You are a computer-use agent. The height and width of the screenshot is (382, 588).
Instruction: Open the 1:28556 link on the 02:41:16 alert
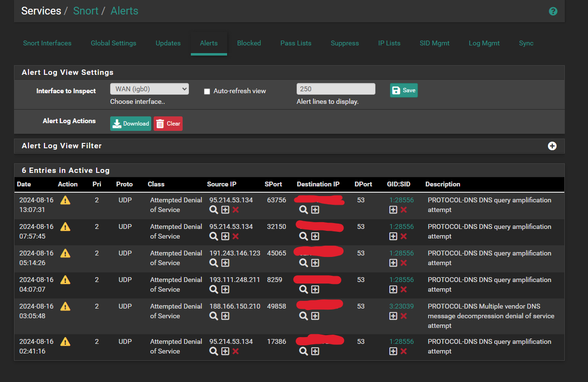[402, 341]
